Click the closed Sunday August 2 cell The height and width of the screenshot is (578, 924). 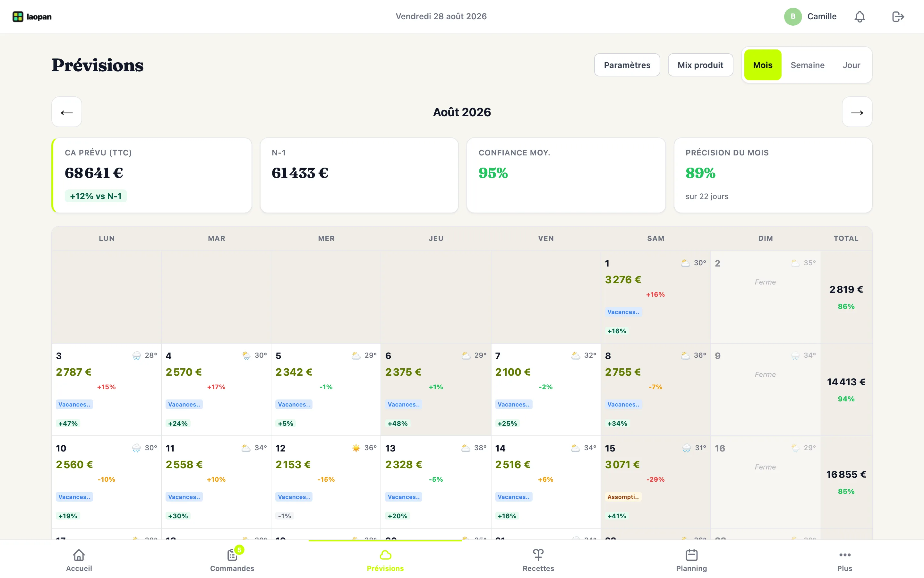tap(765, 297)
